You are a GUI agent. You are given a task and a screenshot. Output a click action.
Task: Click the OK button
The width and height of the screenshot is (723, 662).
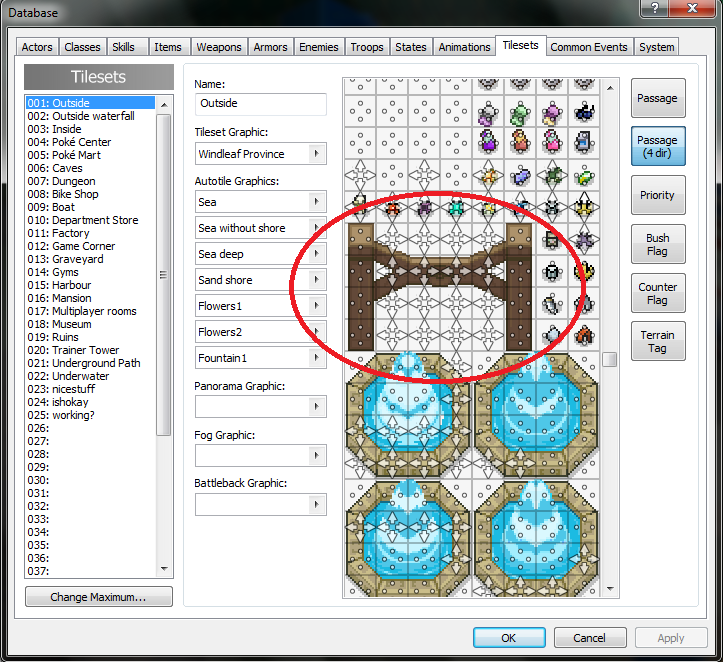(509, 638)
